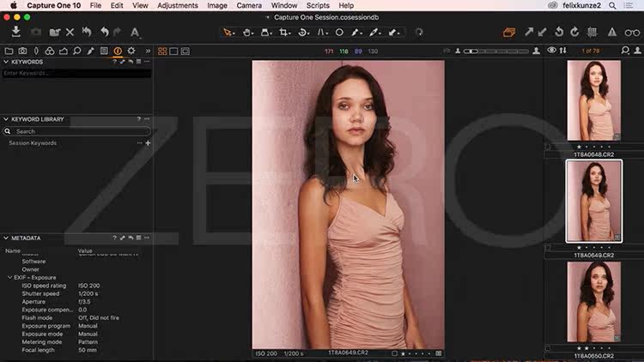Click the exposure warning triangle icon

tap(611, 32)
